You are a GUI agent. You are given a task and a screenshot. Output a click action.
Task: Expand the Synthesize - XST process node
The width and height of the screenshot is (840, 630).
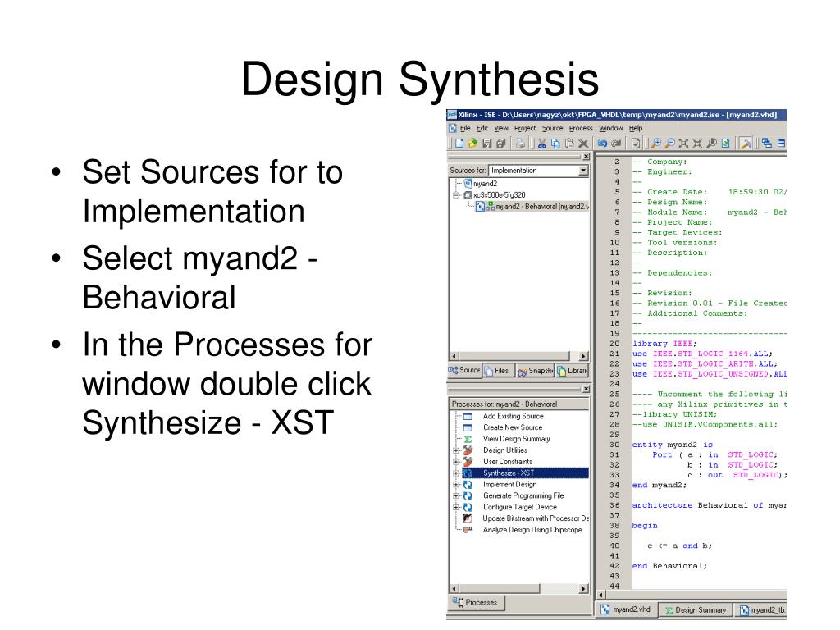tap(456, 473)
